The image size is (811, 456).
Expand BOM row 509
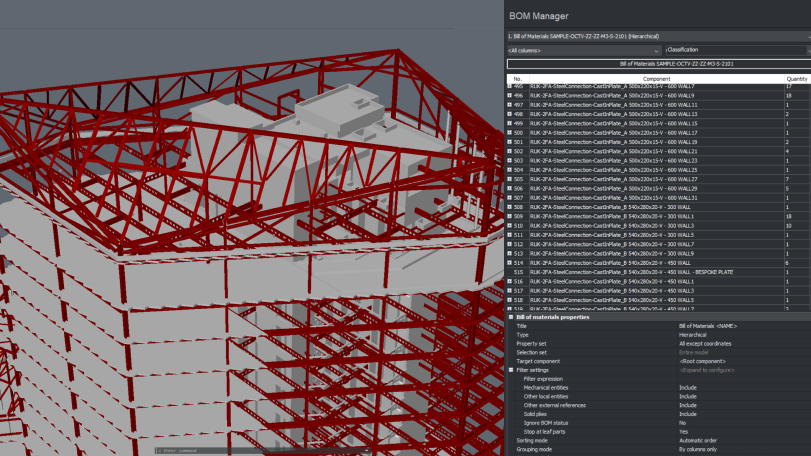509,217
